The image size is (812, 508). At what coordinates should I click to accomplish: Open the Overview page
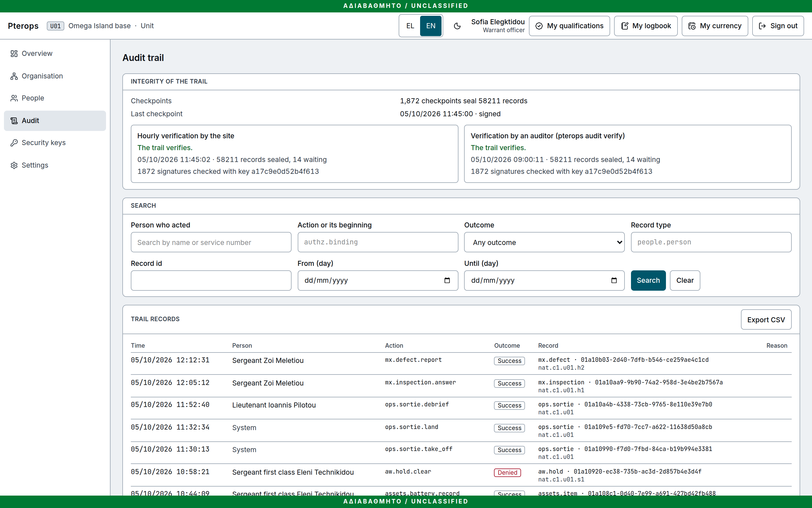pos(55,53)
